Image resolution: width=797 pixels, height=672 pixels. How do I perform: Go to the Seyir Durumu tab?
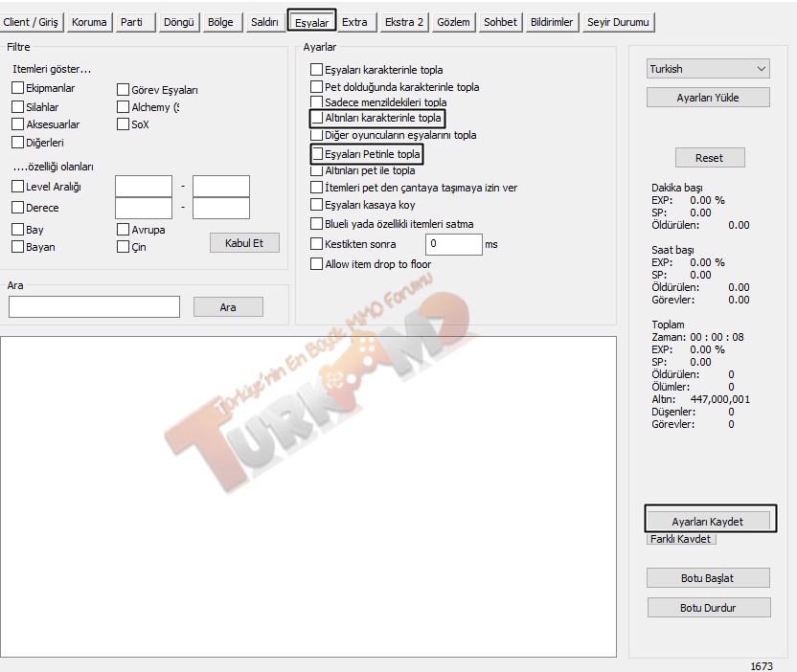coord(617,22)
